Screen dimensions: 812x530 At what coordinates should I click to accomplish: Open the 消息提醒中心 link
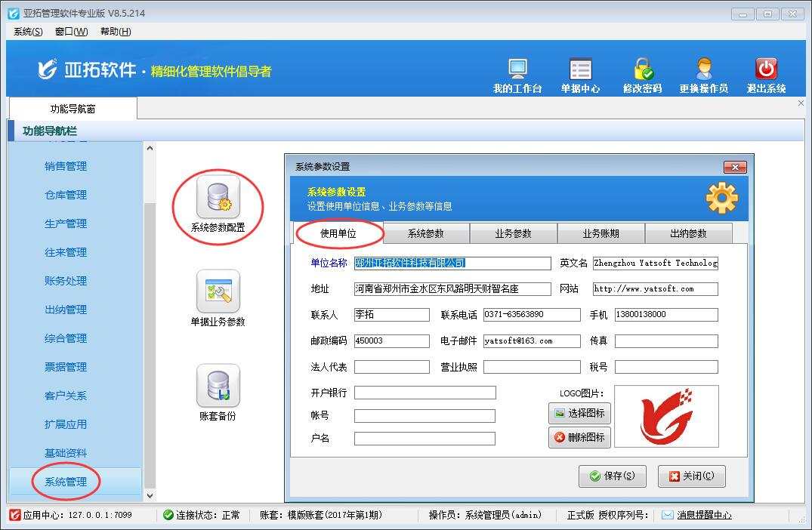[x=704, y=515]
